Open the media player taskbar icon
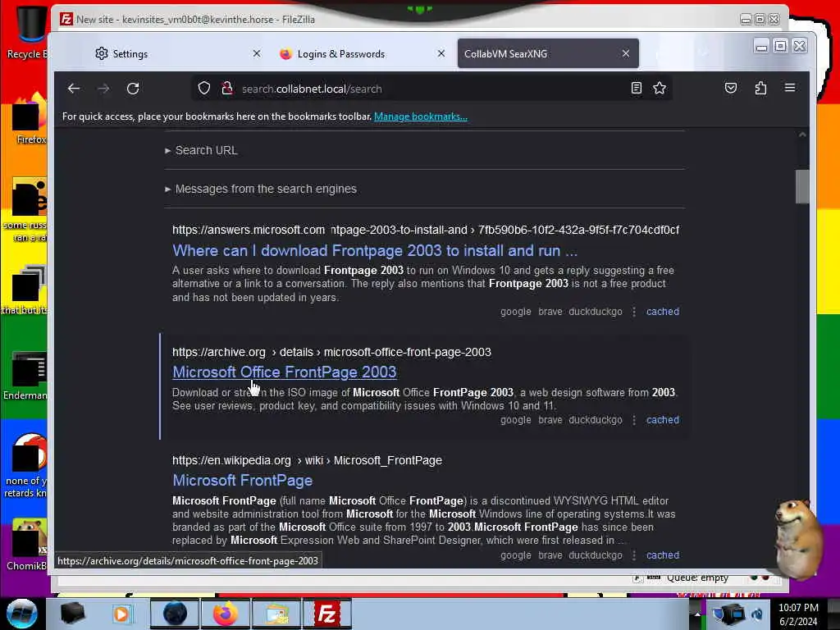The image size is (840, 630). tap(121, 614)
